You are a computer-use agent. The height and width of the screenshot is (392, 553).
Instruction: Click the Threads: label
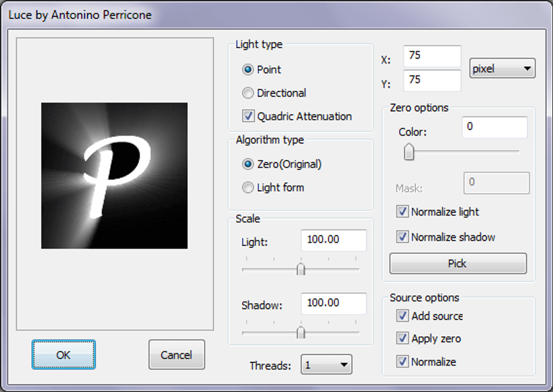(270, 366)
